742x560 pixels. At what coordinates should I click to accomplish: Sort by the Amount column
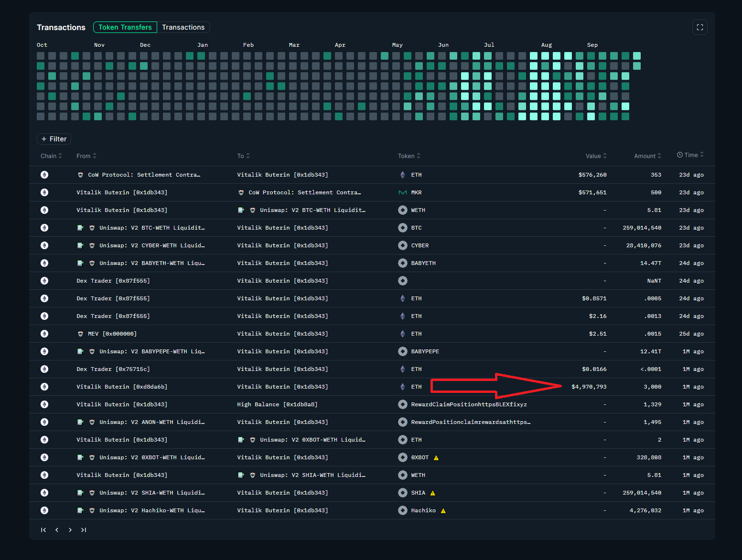pyautogui.click(x=647, y=156)
